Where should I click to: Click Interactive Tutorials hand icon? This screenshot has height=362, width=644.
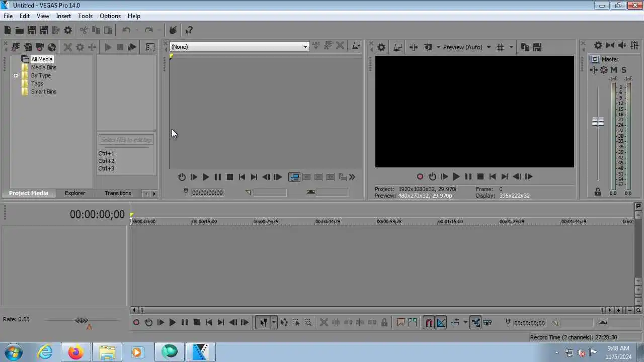point(173,31)
